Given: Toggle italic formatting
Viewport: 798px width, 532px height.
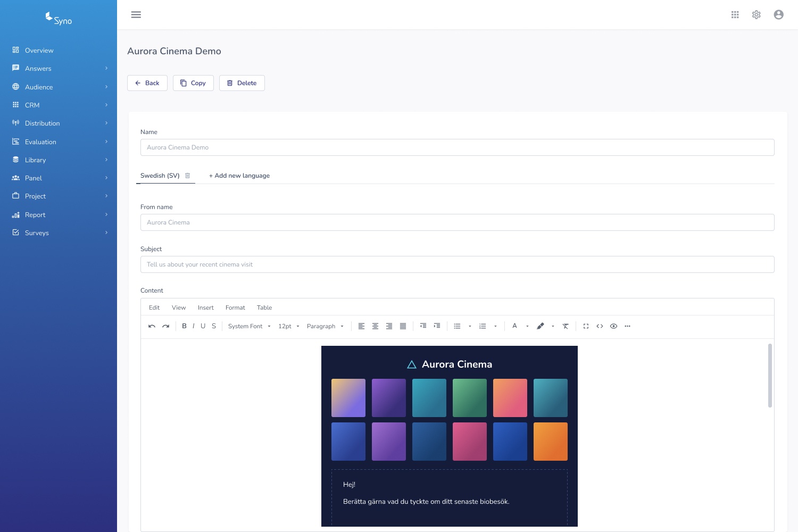Looking at the screenshot, I should (x=193, y=326).
